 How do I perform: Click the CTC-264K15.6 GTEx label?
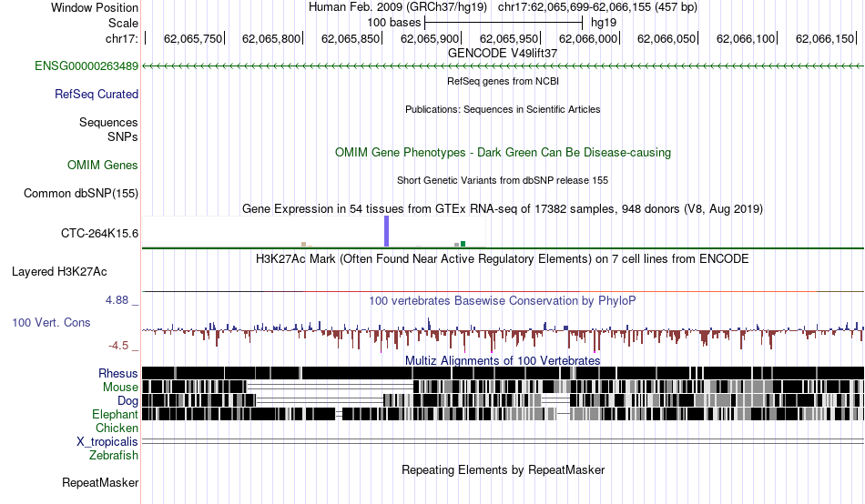click(x=100, y=233)
